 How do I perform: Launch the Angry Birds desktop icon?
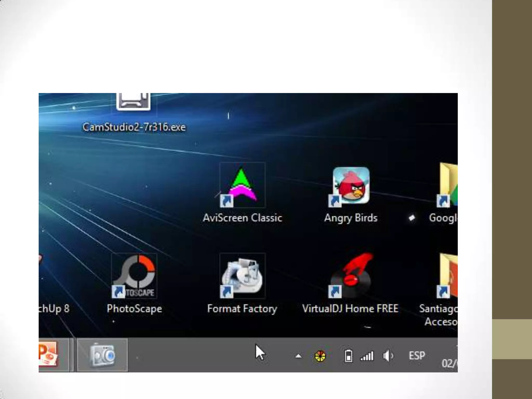[x=351, y=186]
